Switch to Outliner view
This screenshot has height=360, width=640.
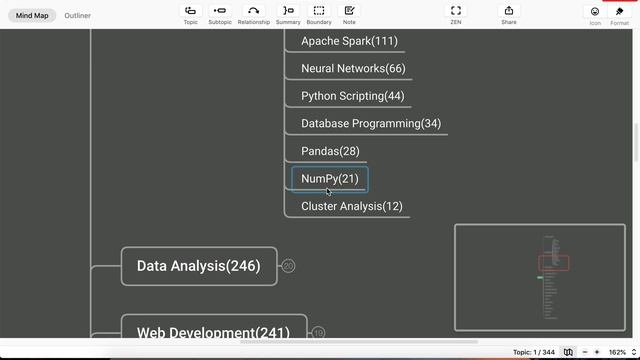pos(78,16)
